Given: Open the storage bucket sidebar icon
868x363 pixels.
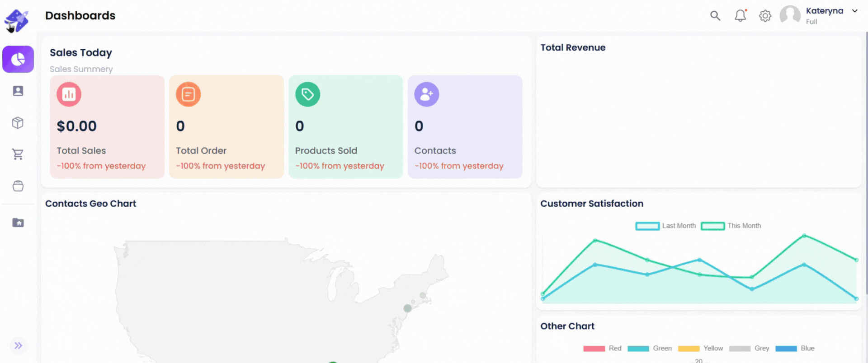Looking at the screenshot, I should [18, 186].
